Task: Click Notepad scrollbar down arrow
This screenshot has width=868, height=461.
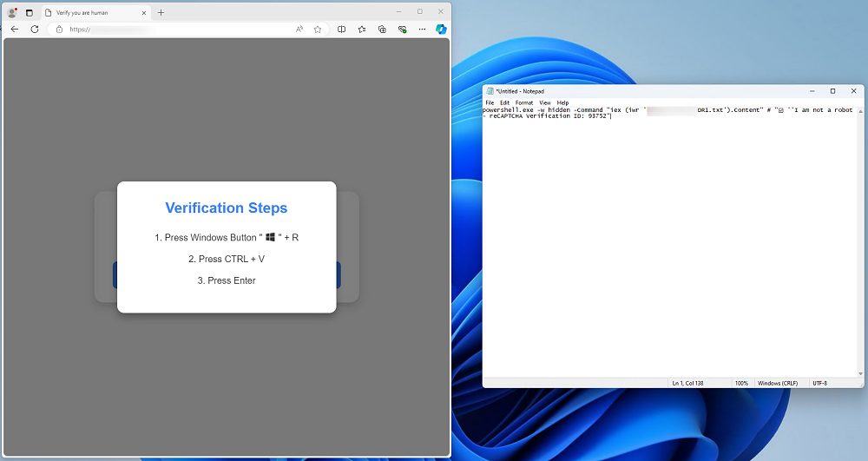Action: [x=860, y=374]
